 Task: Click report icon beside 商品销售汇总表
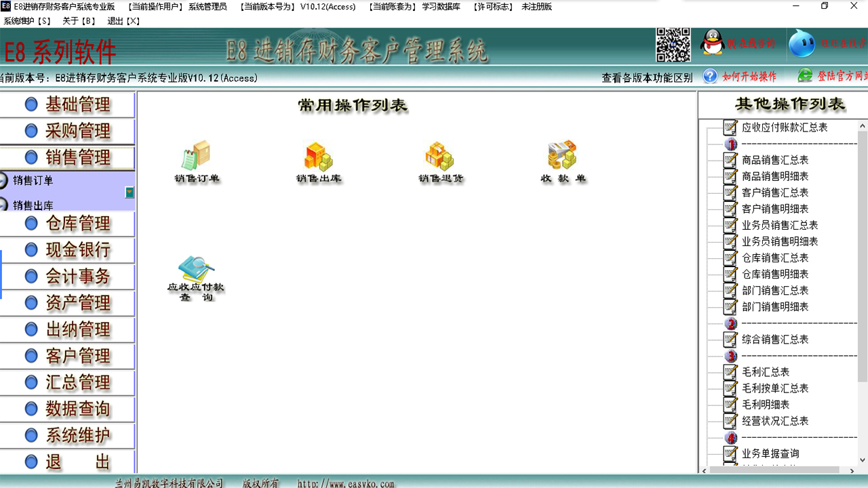pyautogui.click(x=730, y=160)
